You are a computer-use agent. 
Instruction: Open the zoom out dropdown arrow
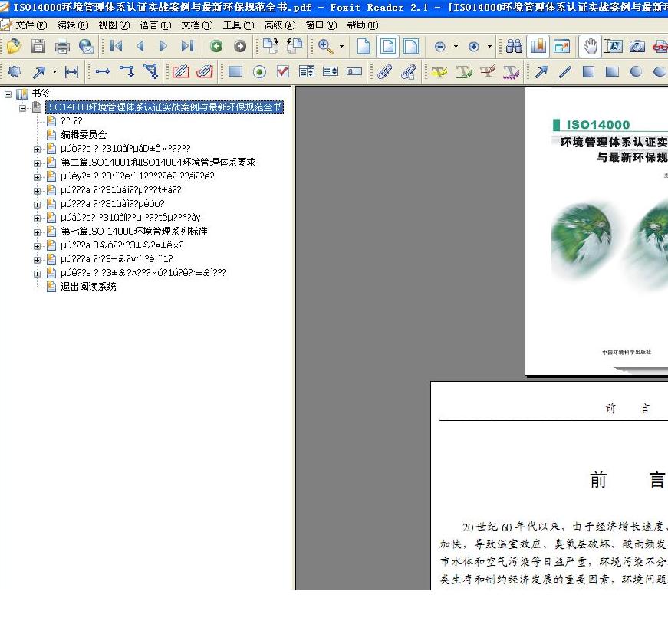coord(456,46)
